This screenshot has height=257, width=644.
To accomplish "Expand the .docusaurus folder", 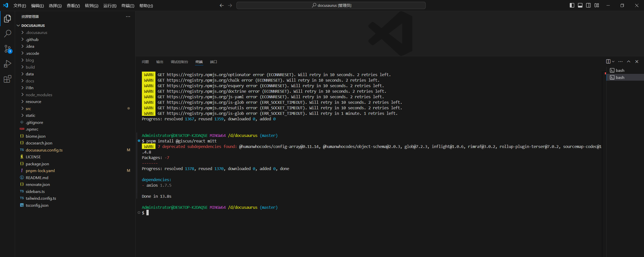I will click(75, 32).
